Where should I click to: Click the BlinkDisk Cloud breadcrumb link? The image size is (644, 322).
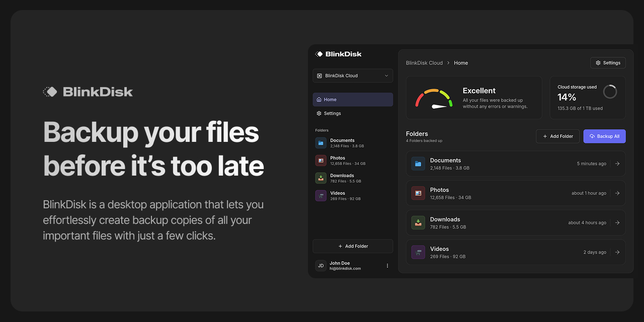tap(424, 63)
